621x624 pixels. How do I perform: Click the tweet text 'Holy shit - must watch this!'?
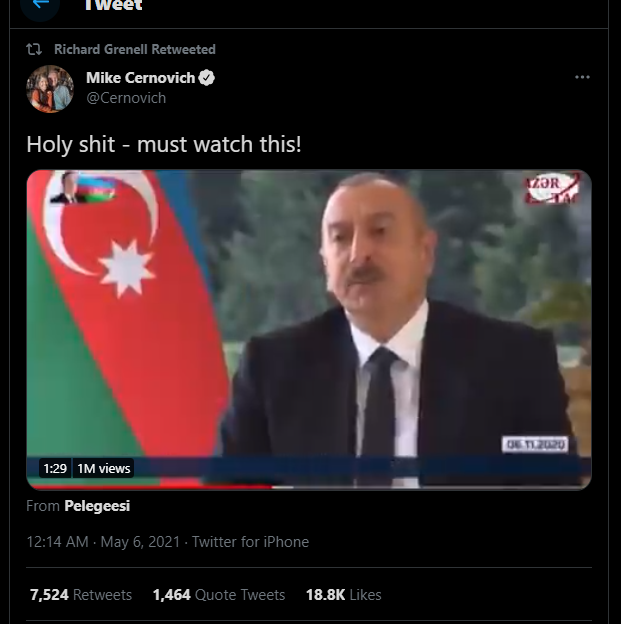[164, 144]
